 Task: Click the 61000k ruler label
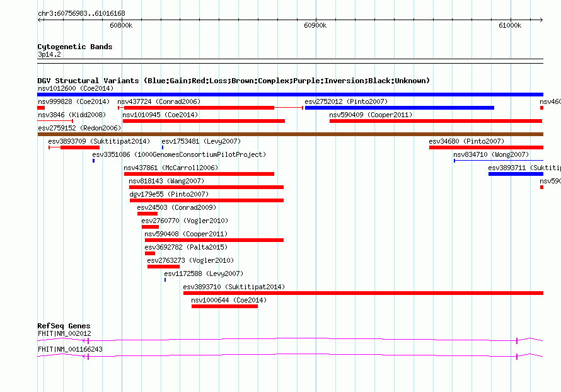tap(510, 25)
